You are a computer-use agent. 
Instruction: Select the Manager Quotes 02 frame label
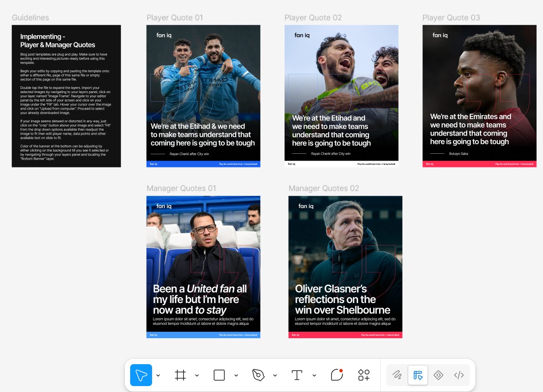pos(324,188)
